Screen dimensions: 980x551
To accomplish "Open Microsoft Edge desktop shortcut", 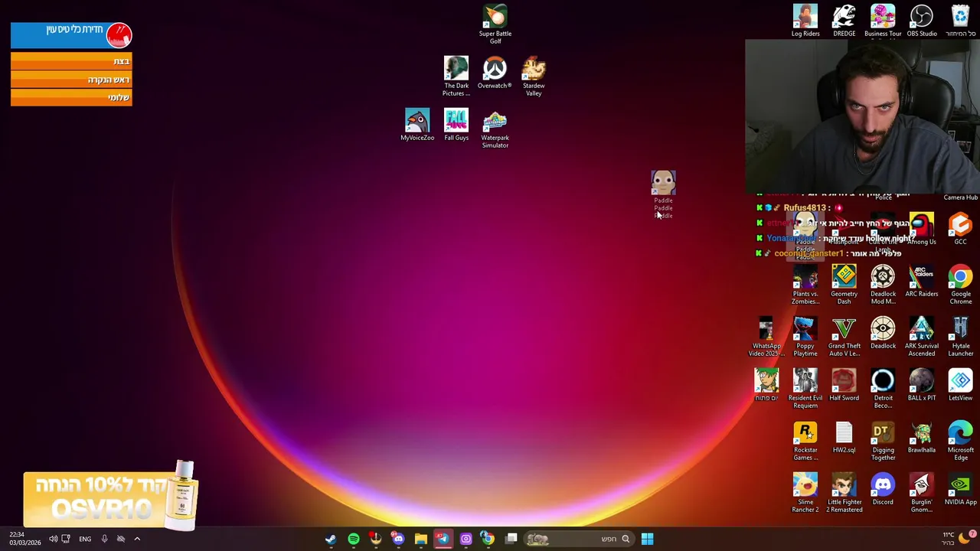I will pos(960,441).
